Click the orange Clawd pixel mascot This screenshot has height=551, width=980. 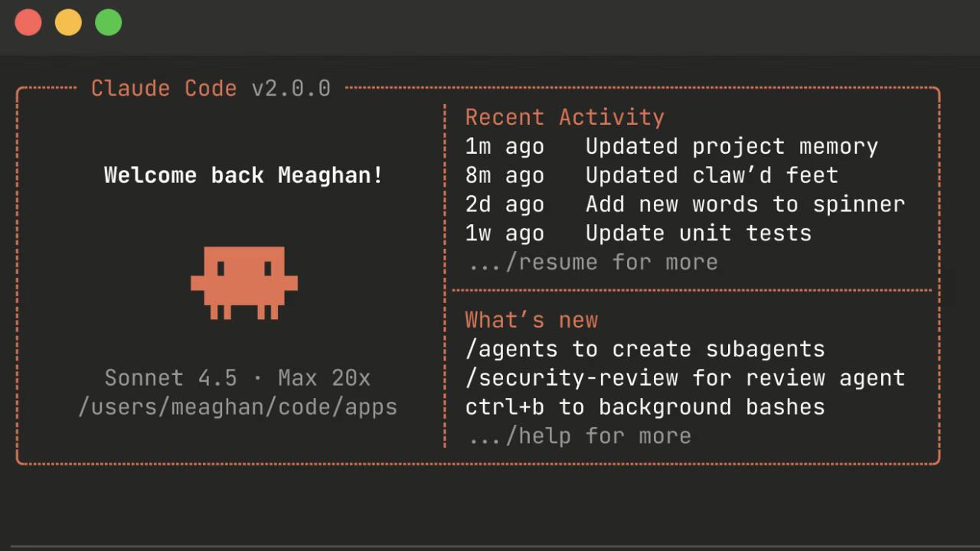244,283
